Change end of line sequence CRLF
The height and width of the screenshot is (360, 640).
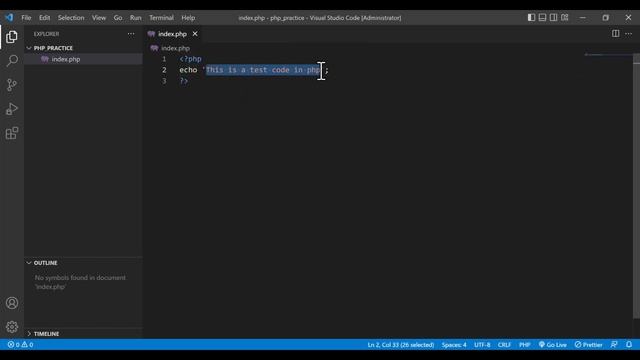[x=504, y=345]
